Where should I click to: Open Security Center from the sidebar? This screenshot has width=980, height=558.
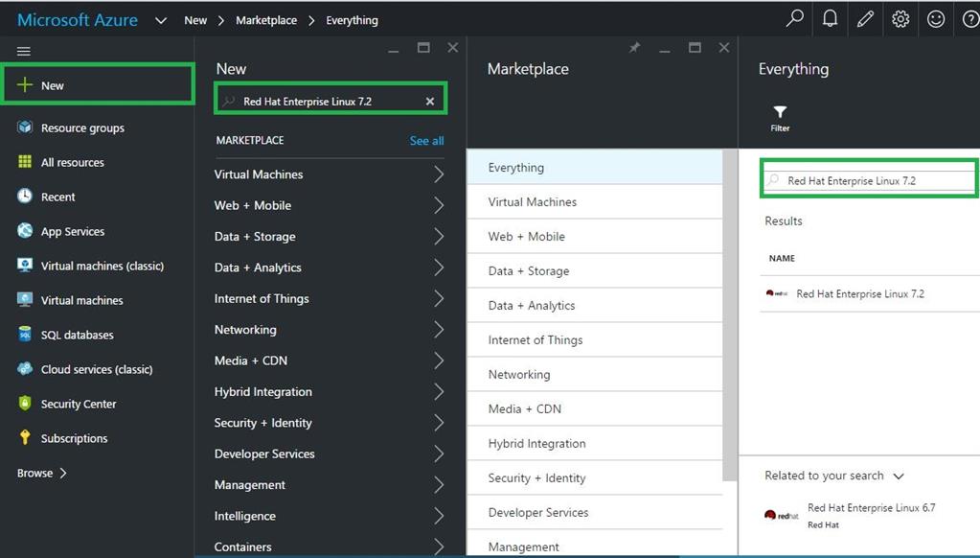click(78, 404)
